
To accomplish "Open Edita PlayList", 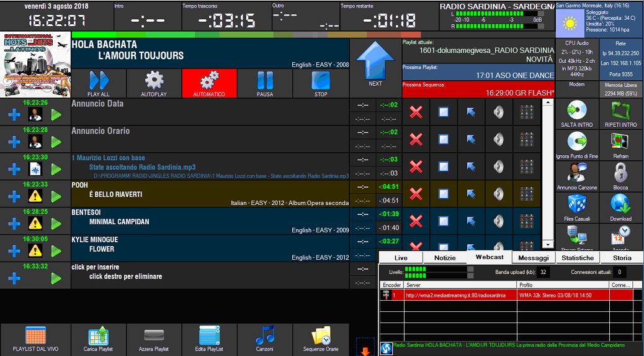I will click(x=210, y=339).
